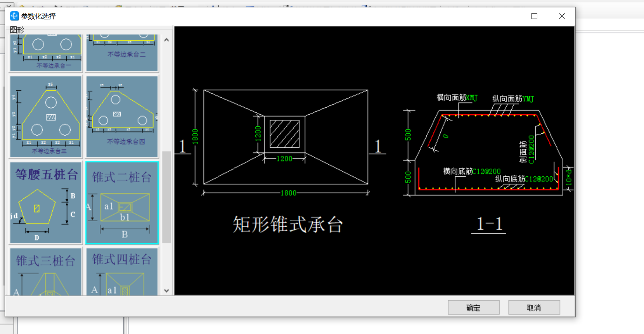Click the vertical 1200 column dimension
This screenshot has height=334, width=644.
[258, 134]
